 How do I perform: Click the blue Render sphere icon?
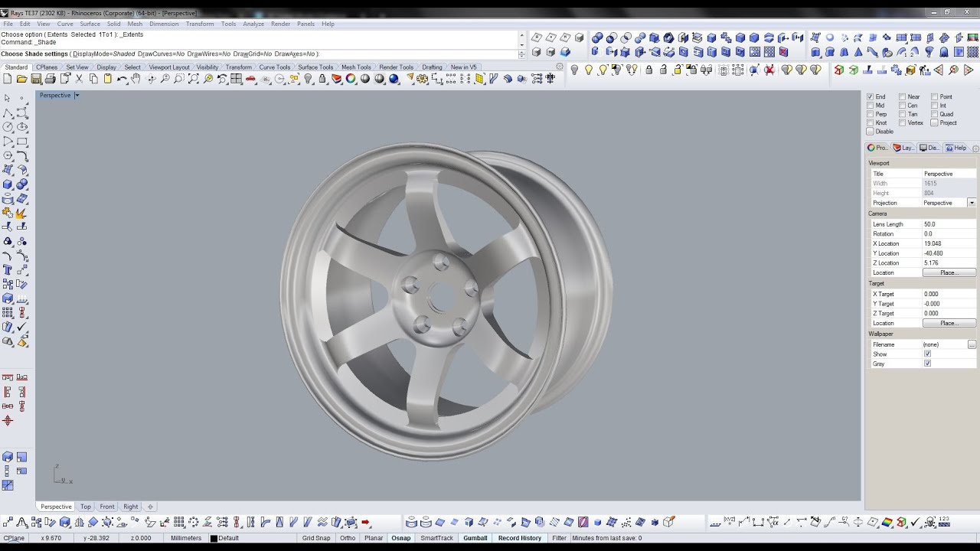click(x=394, y=79)
